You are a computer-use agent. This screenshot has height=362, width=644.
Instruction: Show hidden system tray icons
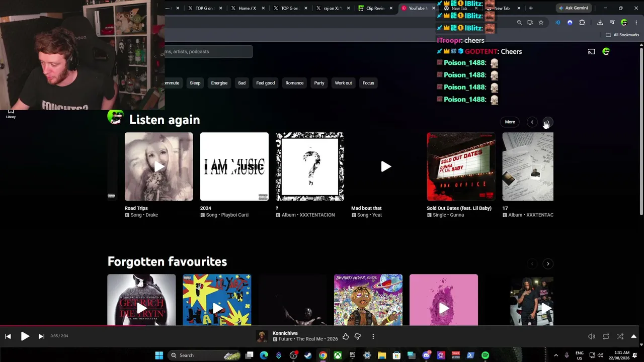click(556, 355)
